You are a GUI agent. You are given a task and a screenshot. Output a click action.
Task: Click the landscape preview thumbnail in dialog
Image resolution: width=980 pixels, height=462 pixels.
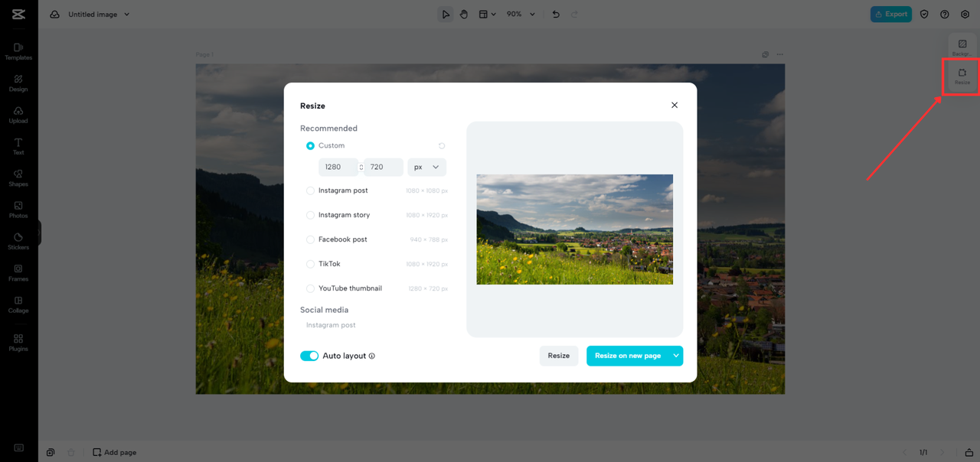click(x=575, y=229)
